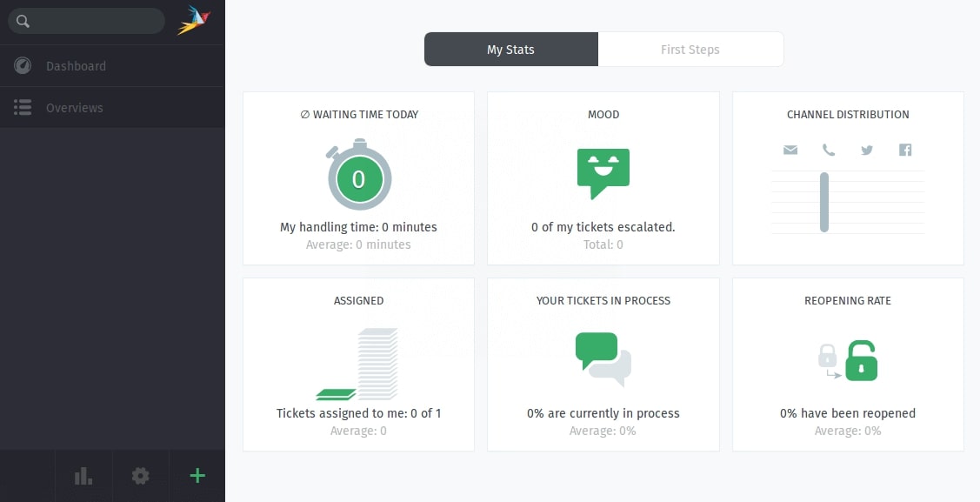Select the My Stats tab

pos(510,49)
